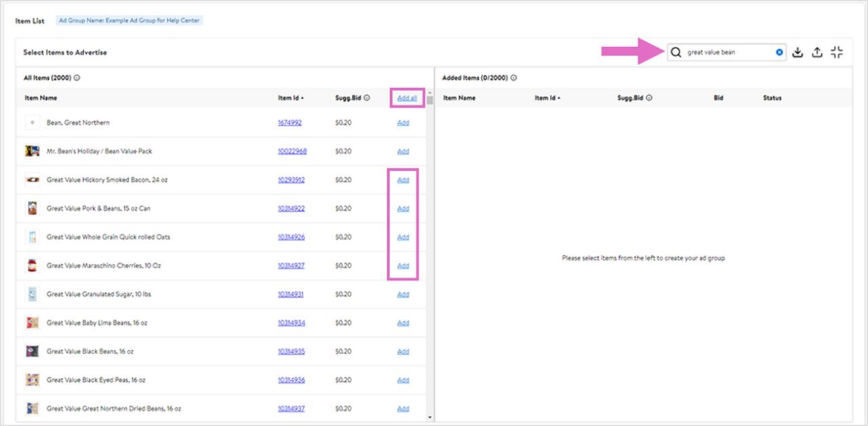Add Great Value Granulated Sugar, 10 lbs
Image resolution: width=868 pixels, height=426 pixels.
point(403,294)
